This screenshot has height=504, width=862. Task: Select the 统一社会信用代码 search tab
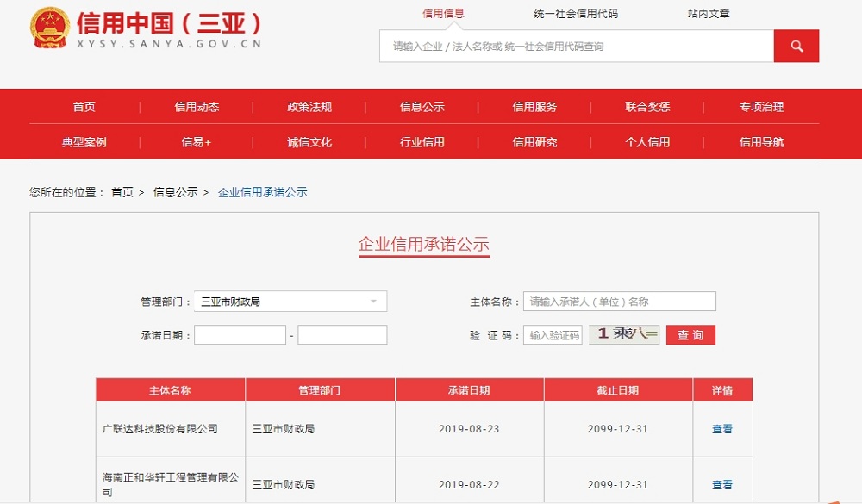pyautogui.click(x=576, y=14)
